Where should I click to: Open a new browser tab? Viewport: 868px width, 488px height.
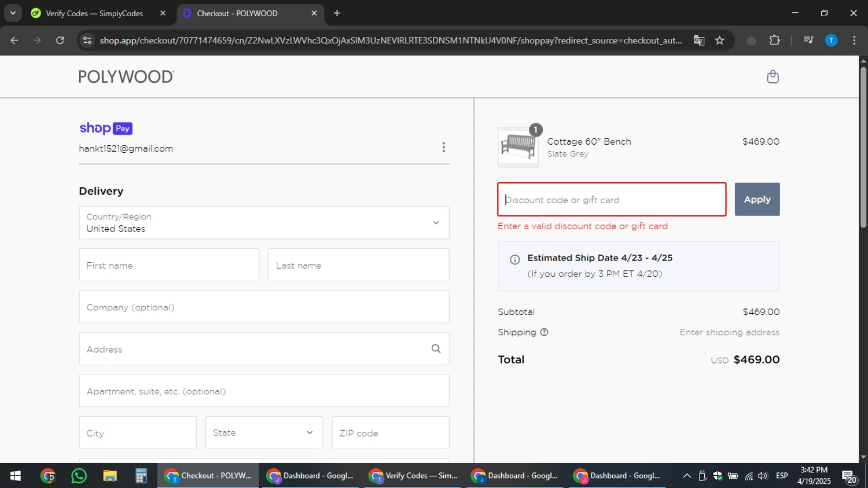337,13
